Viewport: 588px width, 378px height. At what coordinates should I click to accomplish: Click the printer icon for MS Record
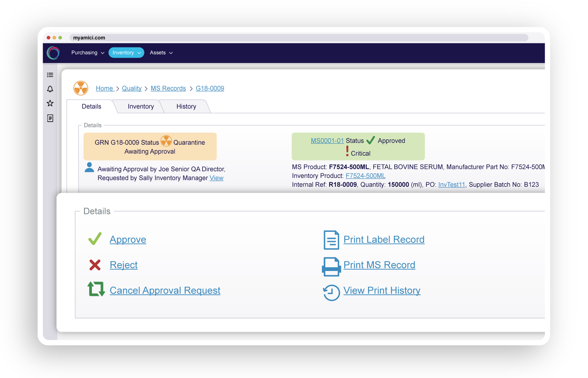[331, 266]
